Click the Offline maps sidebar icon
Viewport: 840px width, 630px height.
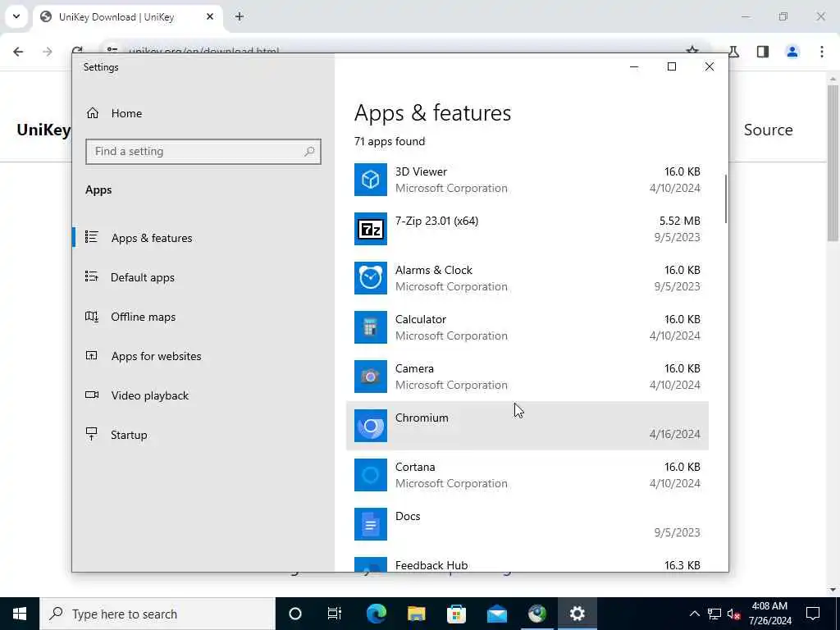coord(92,317)
